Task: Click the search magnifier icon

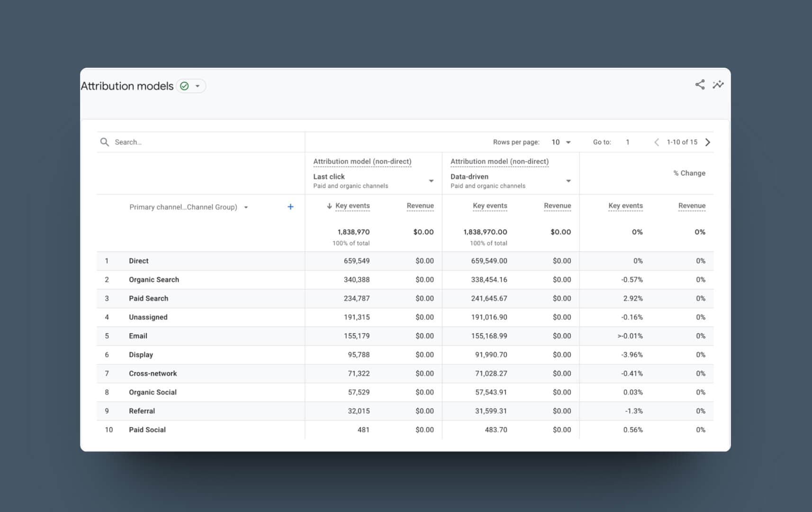Action: pyautogui.click(x=105, y=142)
